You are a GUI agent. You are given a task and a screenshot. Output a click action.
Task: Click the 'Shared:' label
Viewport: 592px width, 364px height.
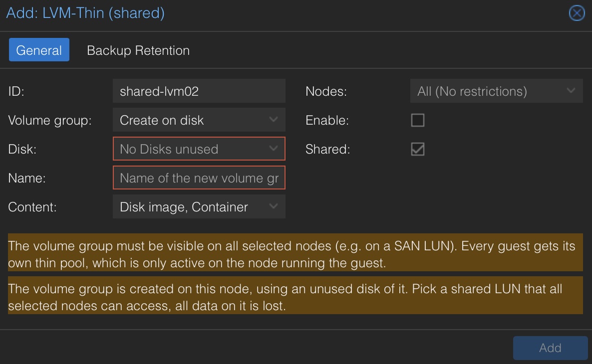328,150
